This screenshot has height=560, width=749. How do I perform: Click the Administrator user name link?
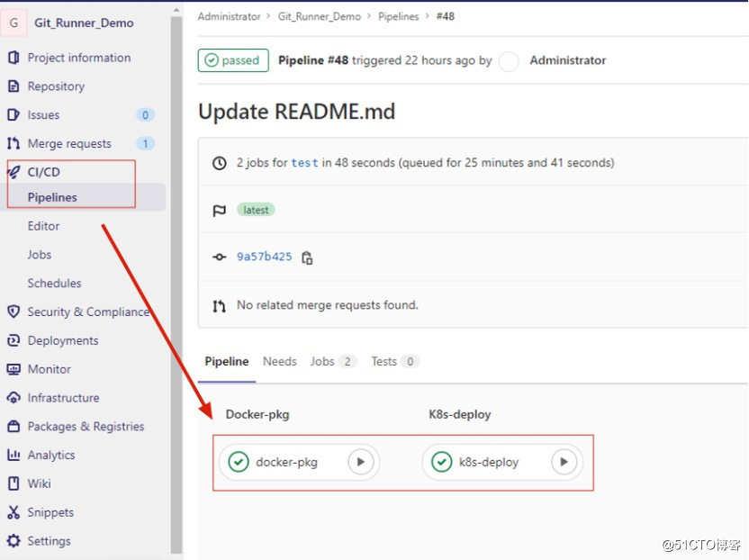(x=568, y=60)
